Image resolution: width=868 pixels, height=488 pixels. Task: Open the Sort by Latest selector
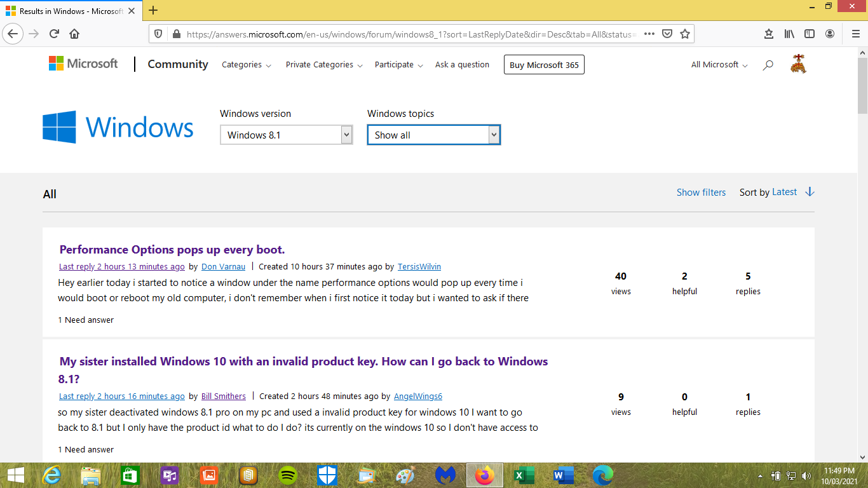pos(784,192)
